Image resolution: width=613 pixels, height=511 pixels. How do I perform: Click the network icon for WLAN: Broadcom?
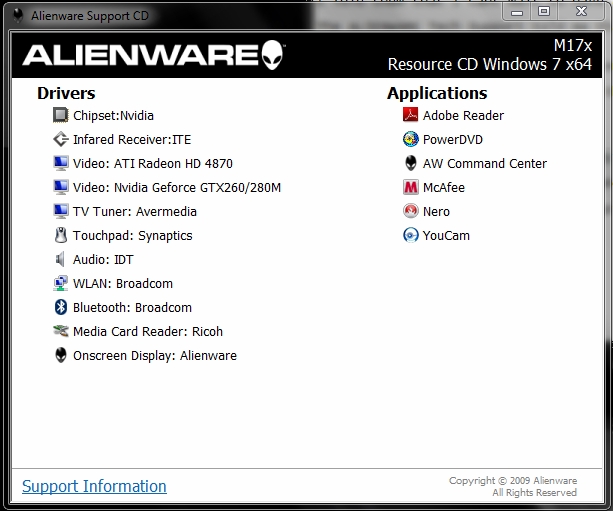pos(60,283)
